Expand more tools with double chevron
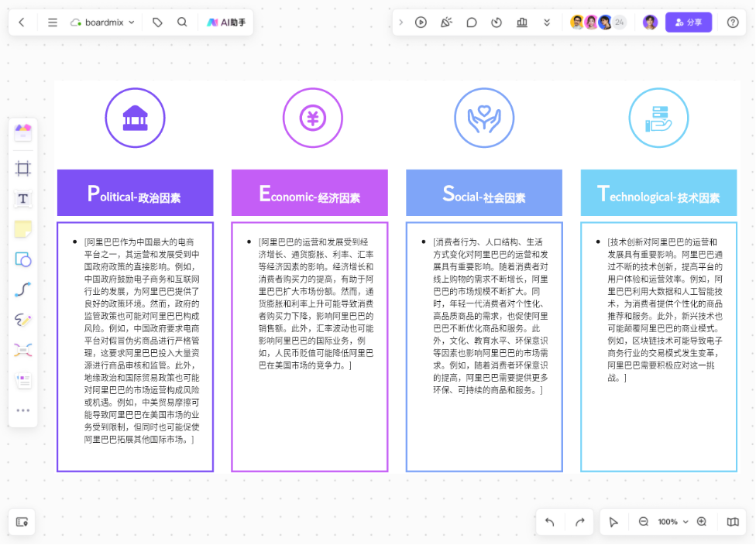The width and height of the screenshot is (756, 545). [x=547, y=22]
